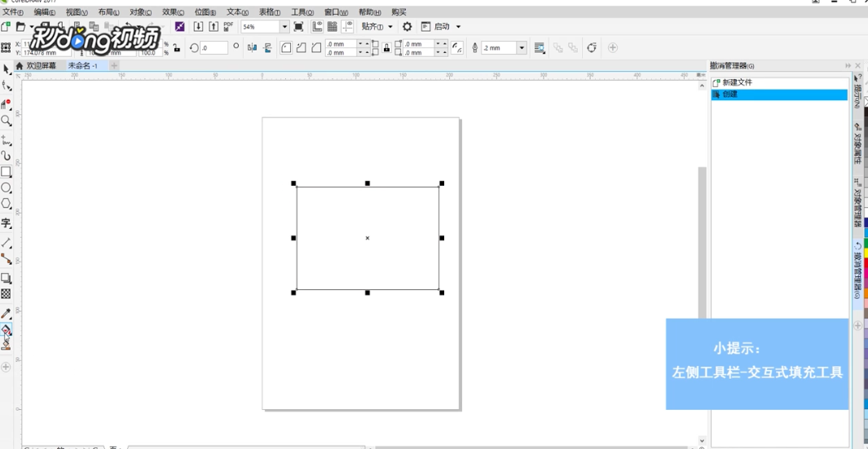Activate the Text tool (字)
The image size is (868, 449).
click(6, 223)
